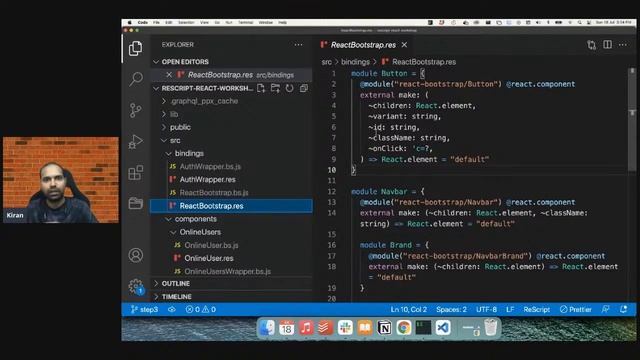Open the folder icon view in activity bar
The height and width of the screenshot is (360, 640).
(136, 203)
